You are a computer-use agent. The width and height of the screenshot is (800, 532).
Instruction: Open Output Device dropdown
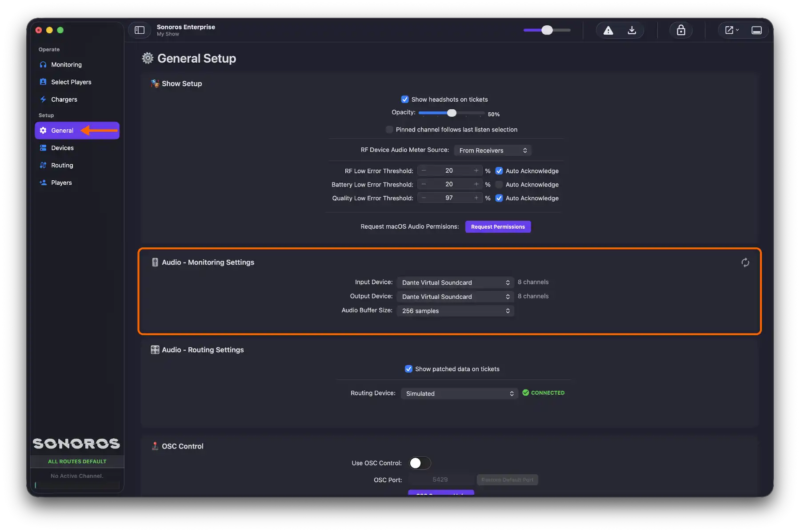[455, 297]
